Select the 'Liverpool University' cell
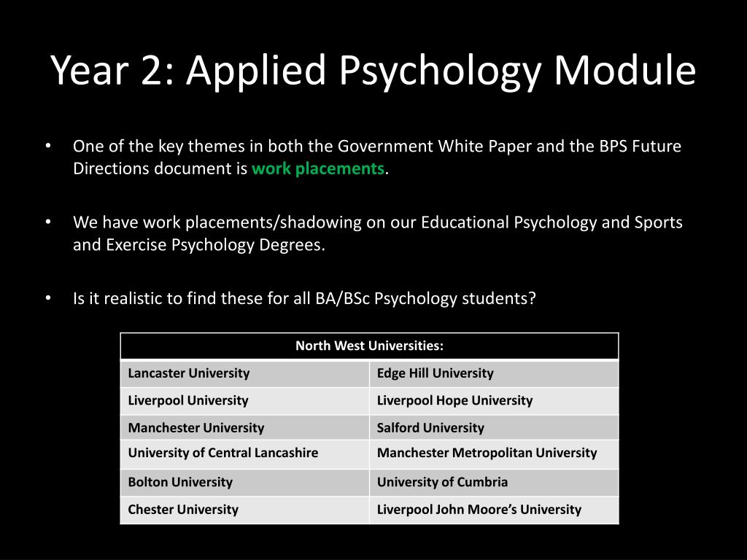 click(245, 401)
